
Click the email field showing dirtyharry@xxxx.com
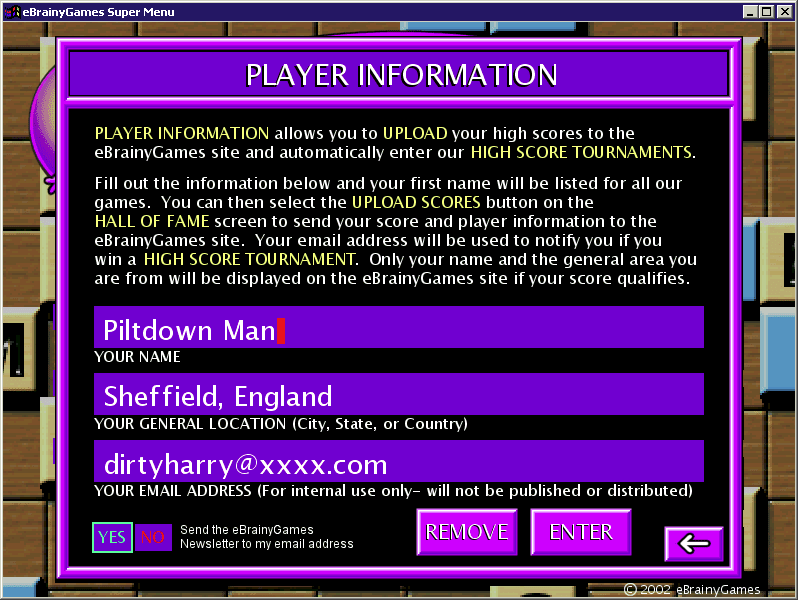coord(398,461)
